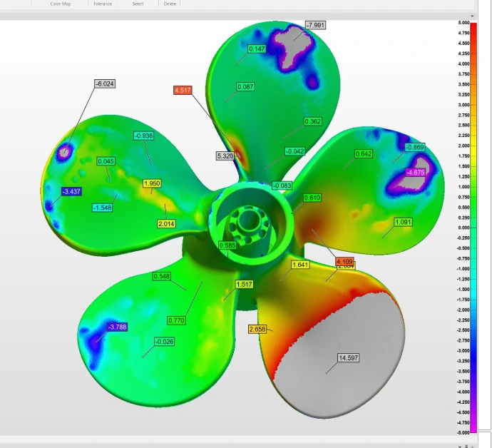Open the viewport options dropdown arrow

point(472,16)
